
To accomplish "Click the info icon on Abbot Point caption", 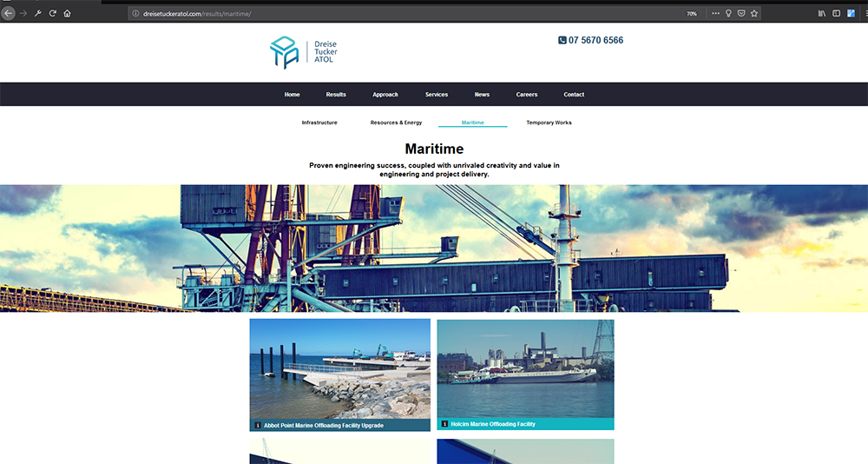I will click(258, 426).
